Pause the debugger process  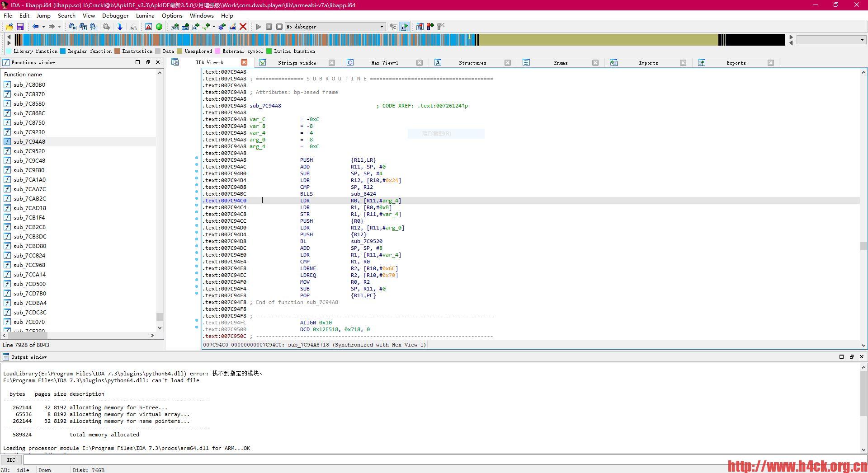(269, 27)
